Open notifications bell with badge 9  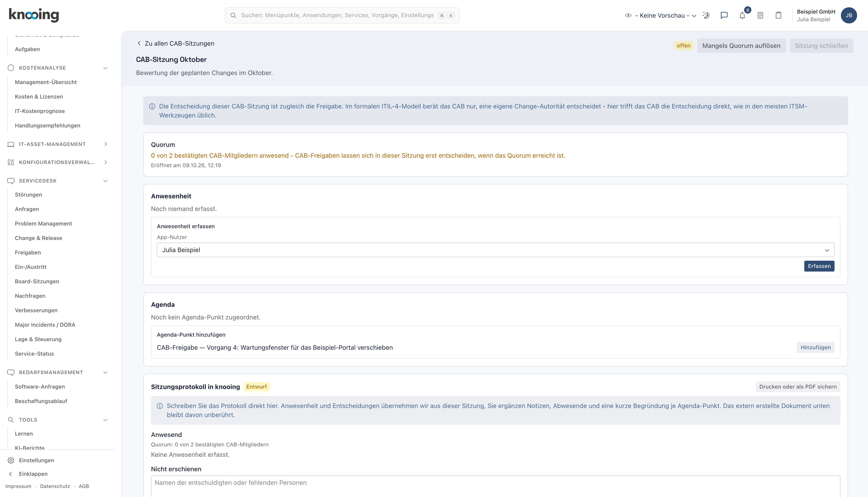[742, 15]
